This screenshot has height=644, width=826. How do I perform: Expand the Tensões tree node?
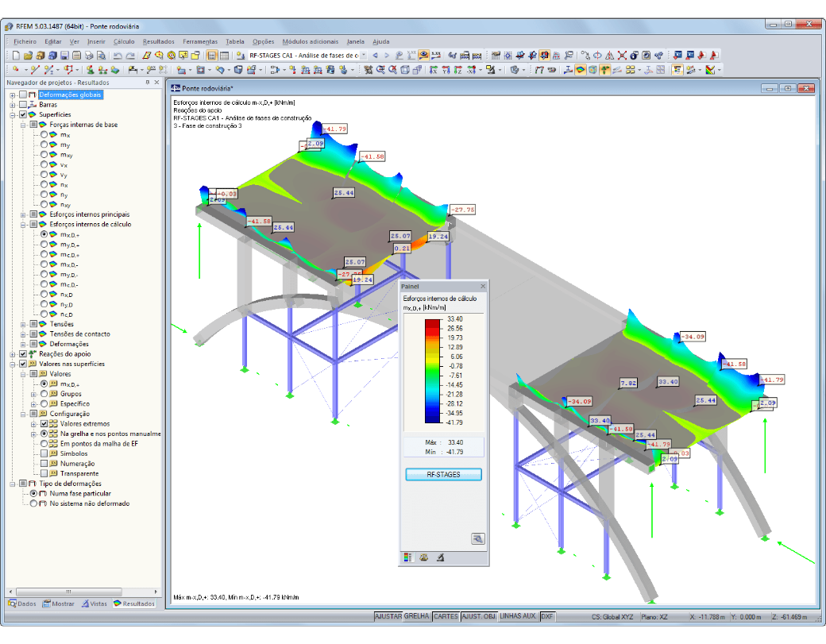click(x=23, y=324)
